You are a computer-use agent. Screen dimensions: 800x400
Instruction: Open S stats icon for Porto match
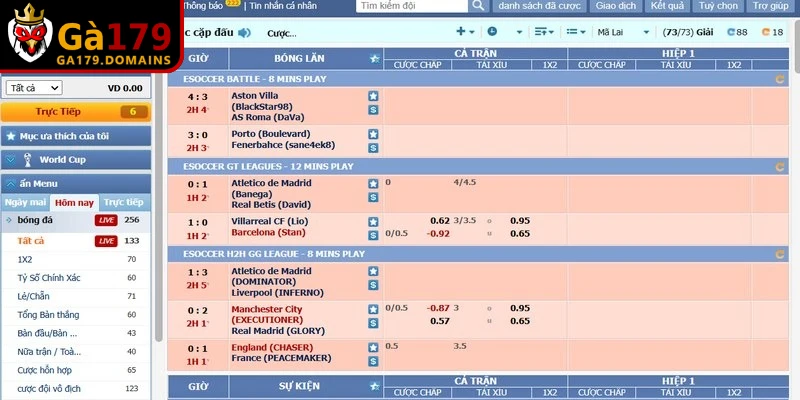click(x=373, y=148)
